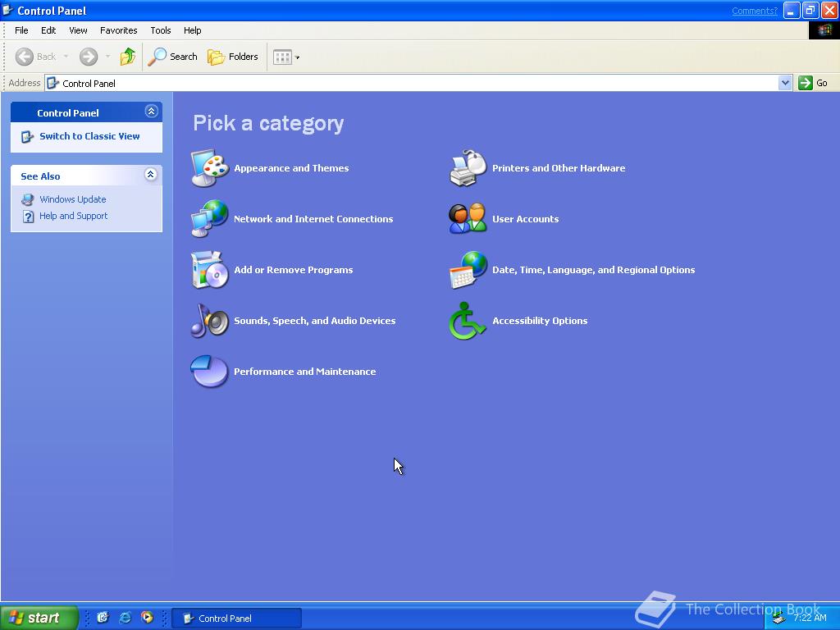This screenshot has height=630, width=840.
Task: Toggle the Folders toolbar button
Action: pyautogui.click(x=232, y=57)
